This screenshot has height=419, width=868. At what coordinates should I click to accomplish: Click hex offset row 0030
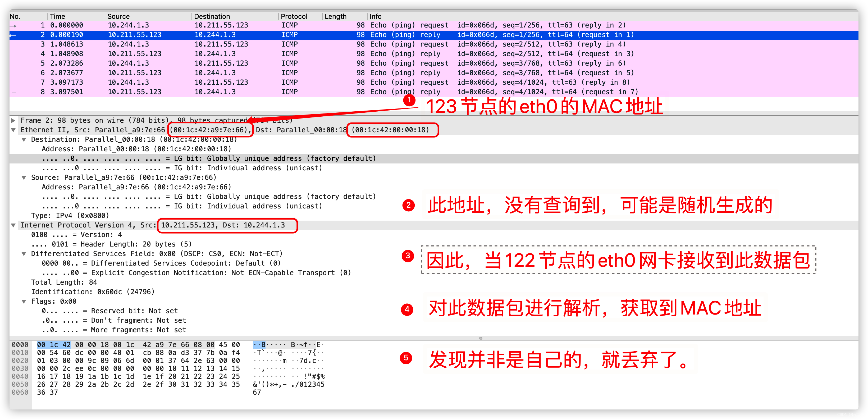[x=20, y=369]
